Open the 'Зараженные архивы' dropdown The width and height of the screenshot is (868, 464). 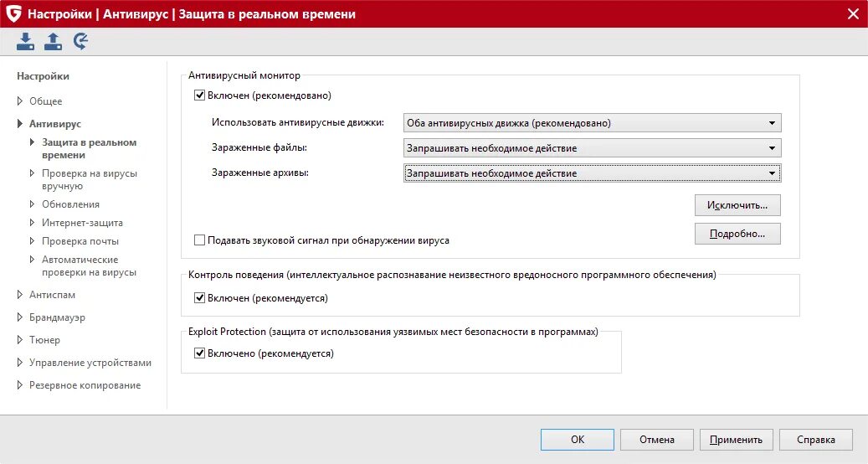pyautogui.click(x=593, y=173)
